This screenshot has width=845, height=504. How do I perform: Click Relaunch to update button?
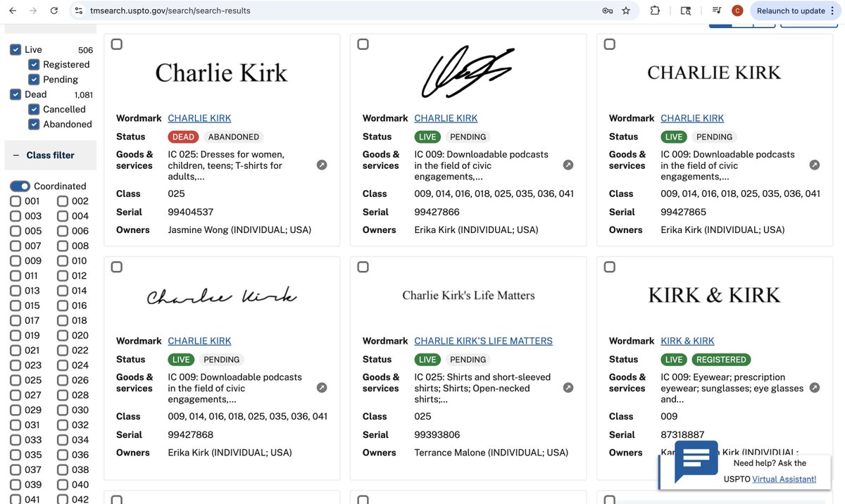pos(796,11)
